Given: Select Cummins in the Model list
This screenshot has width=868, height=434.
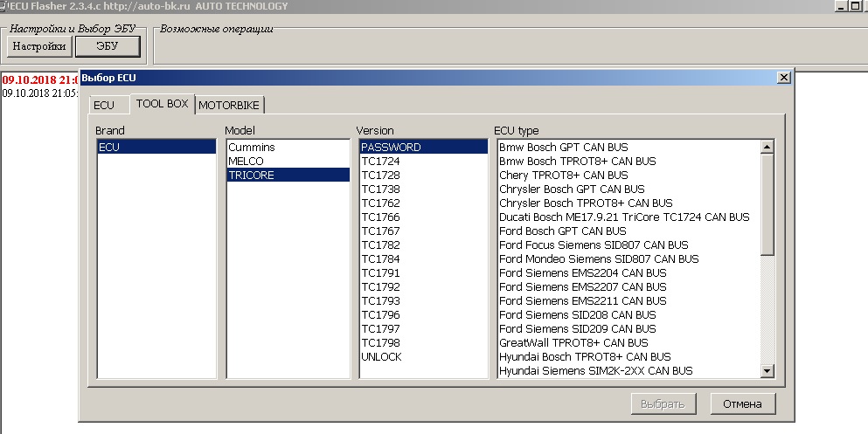Looking at the screenshot, I should point(288,147).
